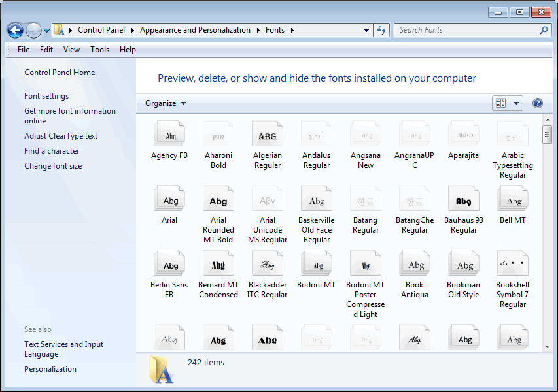Select the Arial Unicode MS Regular icon

tap(268, 199)
